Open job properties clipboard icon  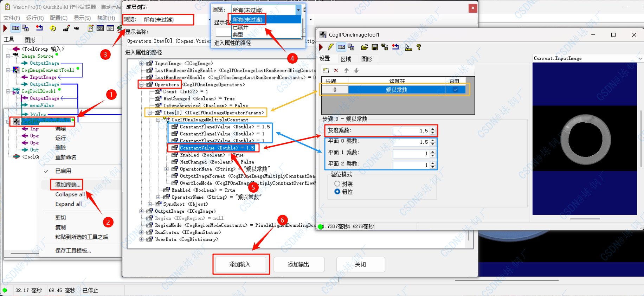(x=90, y=28)
